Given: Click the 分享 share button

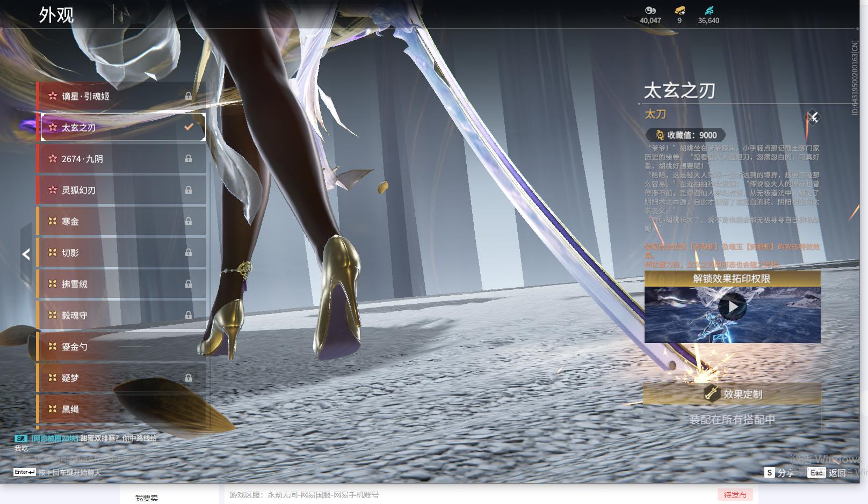Looking at the screenshot, I should [780, 473].
